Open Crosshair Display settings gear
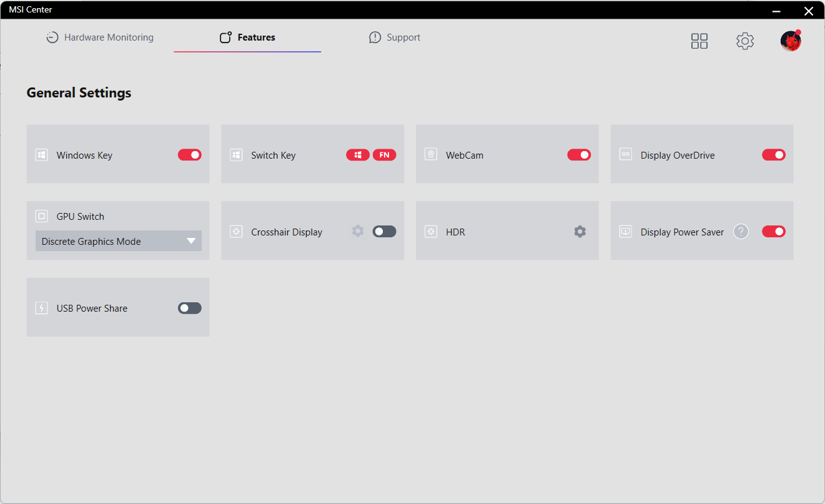Viewport: 825px width, 504px height. point(358,231)
